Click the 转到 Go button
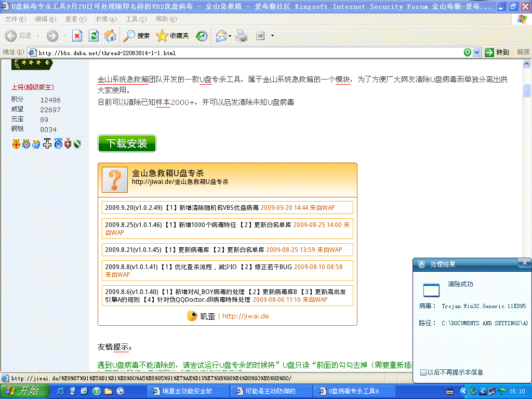 pyautogui.click(x=497, y=52)
